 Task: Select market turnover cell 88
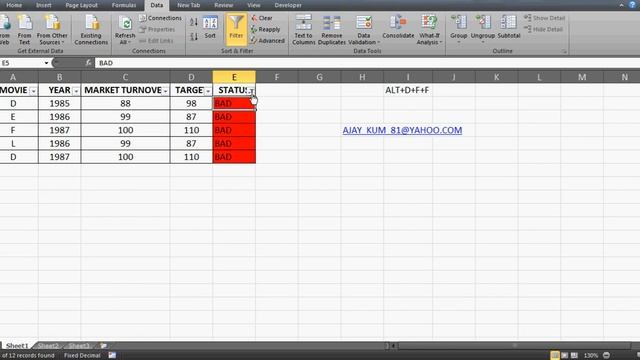125,103
